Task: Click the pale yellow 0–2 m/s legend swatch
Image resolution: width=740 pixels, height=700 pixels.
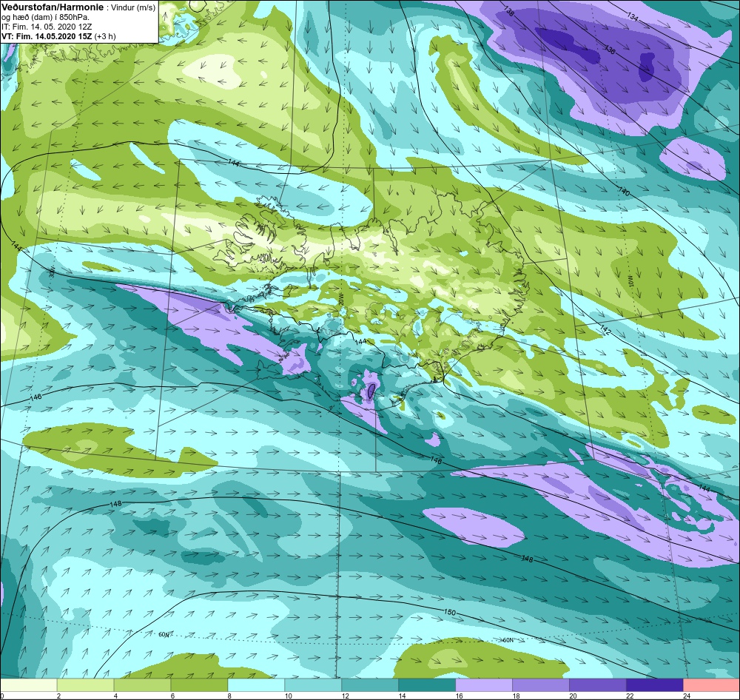Action: point(28,685)
